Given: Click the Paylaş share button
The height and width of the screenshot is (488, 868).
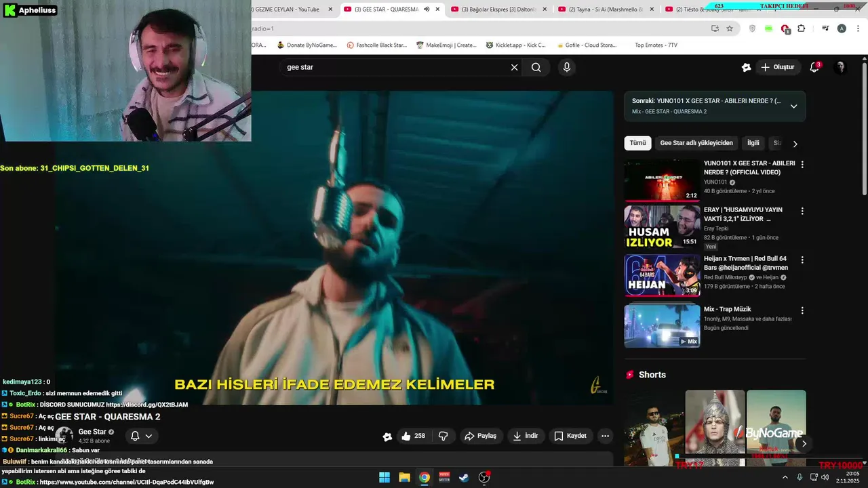Looking at the screenshot, I should (480, 436).
